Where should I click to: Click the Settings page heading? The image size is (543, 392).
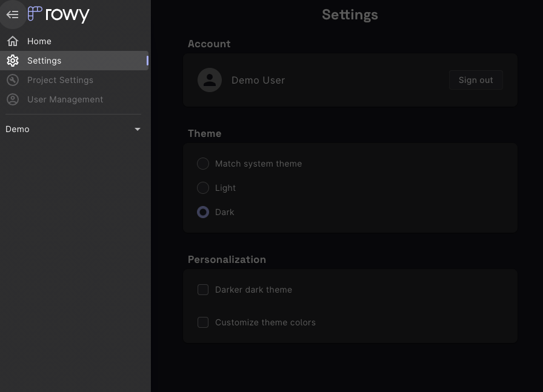click(350, 15)
